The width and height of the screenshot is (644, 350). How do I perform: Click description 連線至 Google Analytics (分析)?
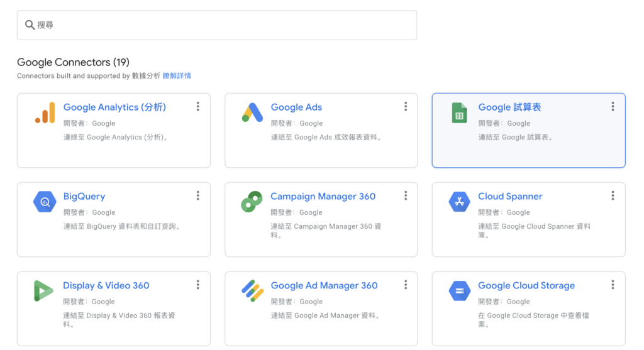[x=116, y=138]
